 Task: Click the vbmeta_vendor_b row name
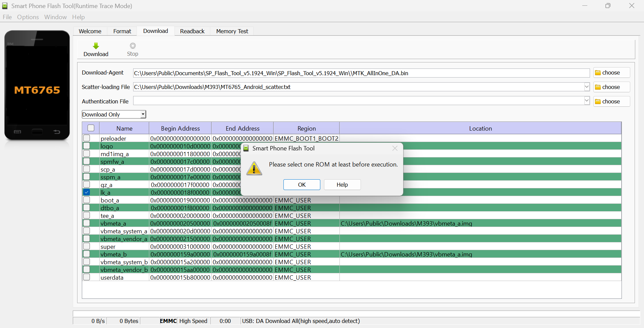pyautogui.click(x=124, y=270)
